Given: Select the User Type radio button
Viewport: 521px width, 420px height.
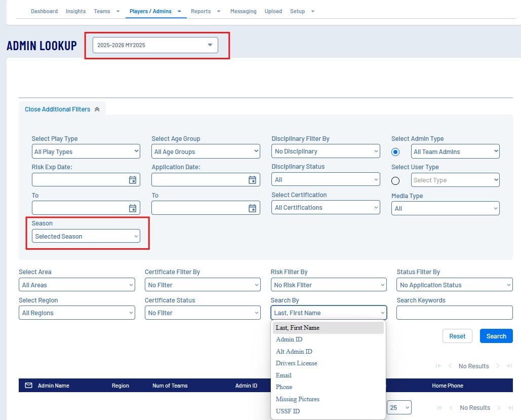Looking at the screenshot, I should click(x=395, y=180).
